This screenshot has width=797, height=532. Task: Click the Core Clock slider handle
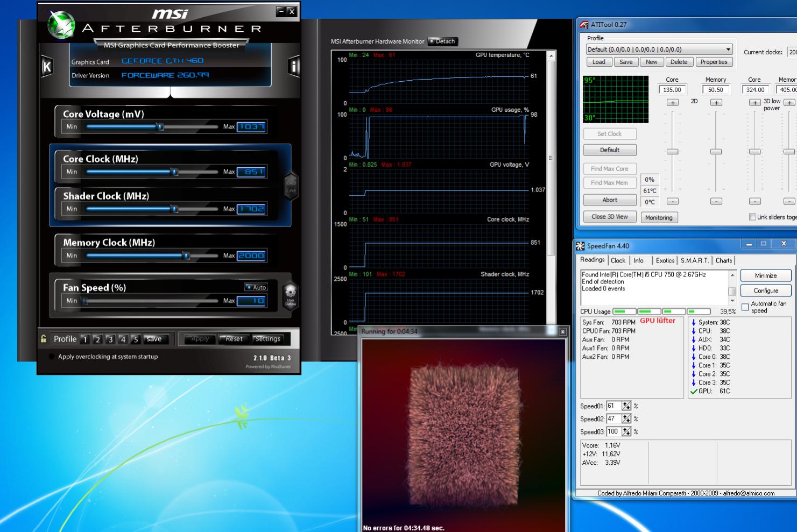[x=174, y=172]
